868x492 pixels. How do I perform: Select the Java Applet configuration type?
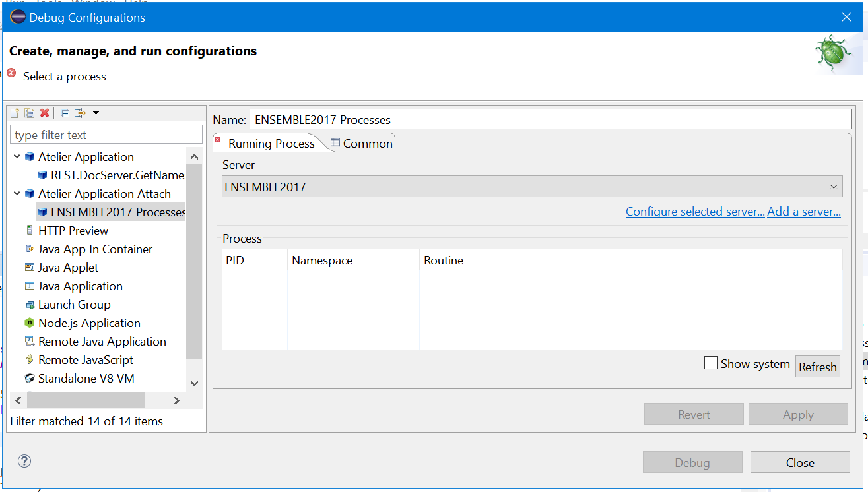coord(68,268)
